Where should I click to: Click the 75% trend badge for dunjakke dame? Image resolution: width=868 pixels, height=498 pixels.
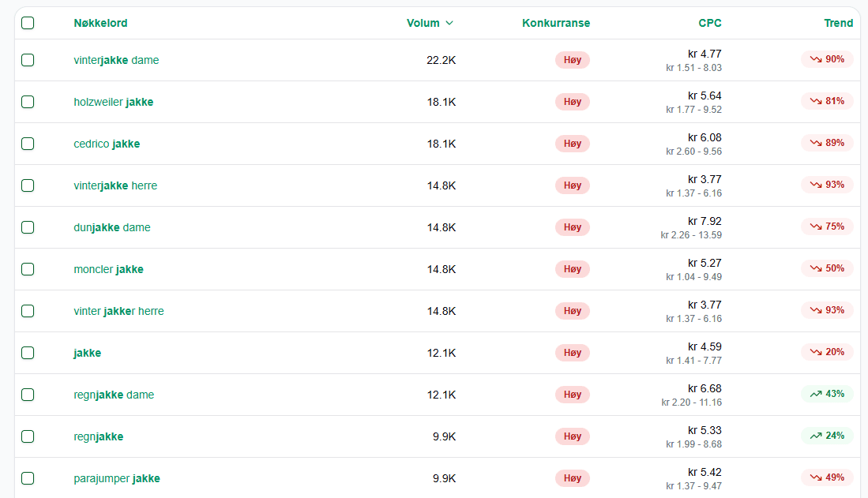point(827,227)
